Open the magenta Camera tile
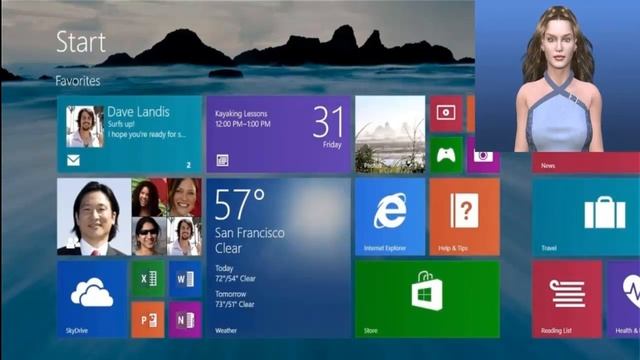 [x=483, y=161]
